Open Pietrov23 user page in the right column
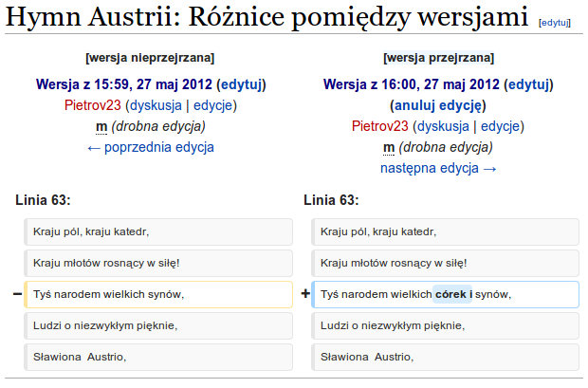The height and width of the screenshot is (388, 588). (379, 126)
